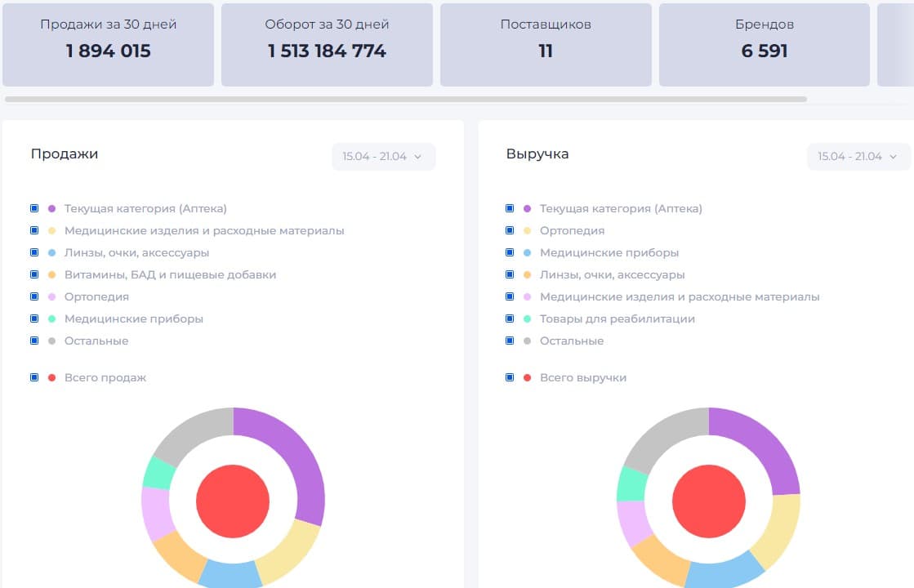Select the Продажи за 30 дней card

click(x=109, y=45)
